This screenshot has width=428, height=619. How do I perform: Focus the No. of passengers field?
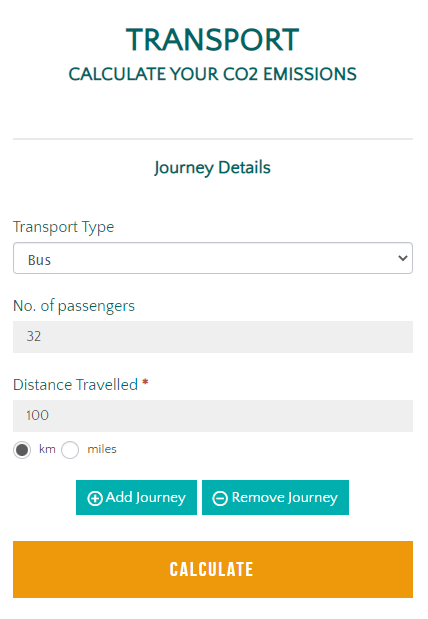click(x=213, y=337)
